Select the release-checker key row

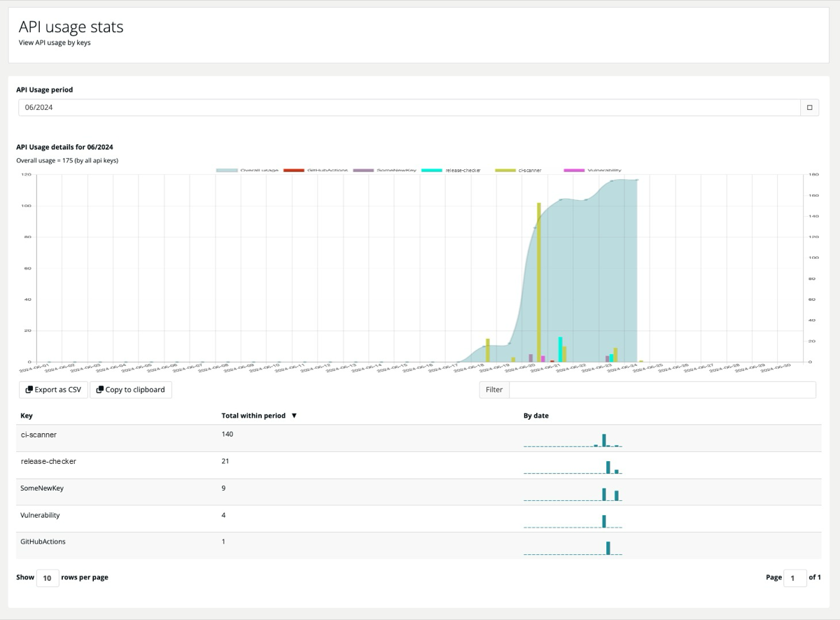coord(419,465)
